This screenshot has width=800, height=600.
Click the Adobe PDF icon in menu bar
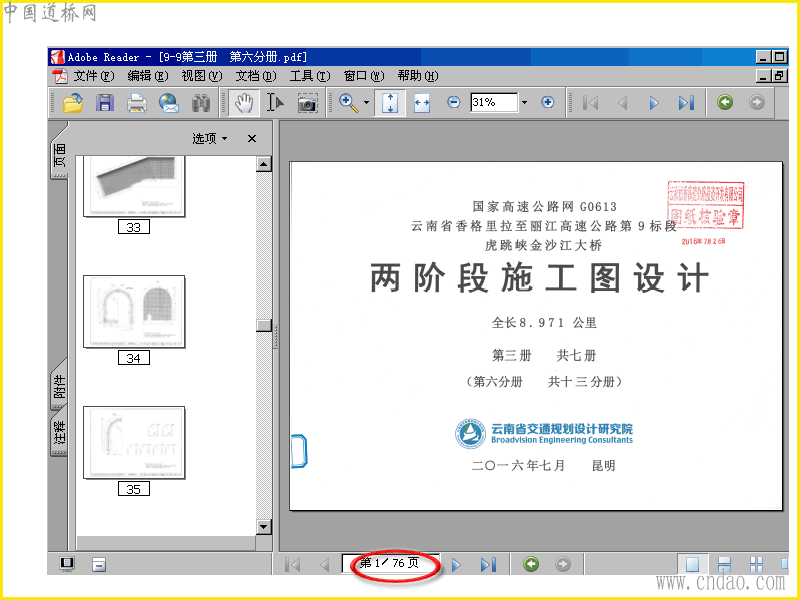(x=60, y=76)
